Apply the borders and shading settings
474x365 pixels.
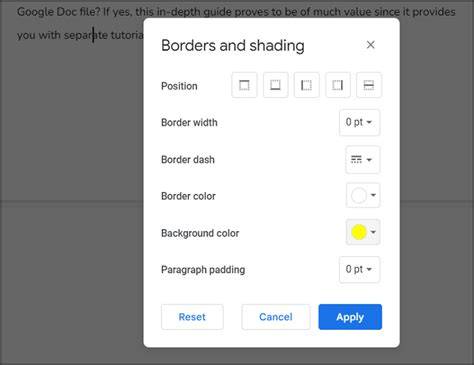(350, 317)
